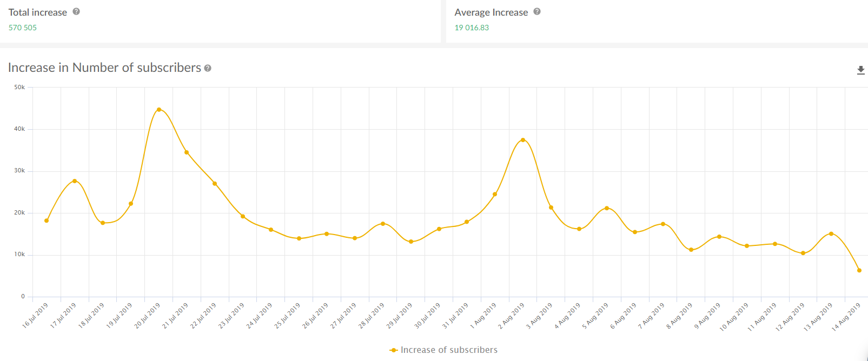The height and width of the screenshot is (361, 868).
Task: Click the legend marker dot icon
Action: coord(394,350)
